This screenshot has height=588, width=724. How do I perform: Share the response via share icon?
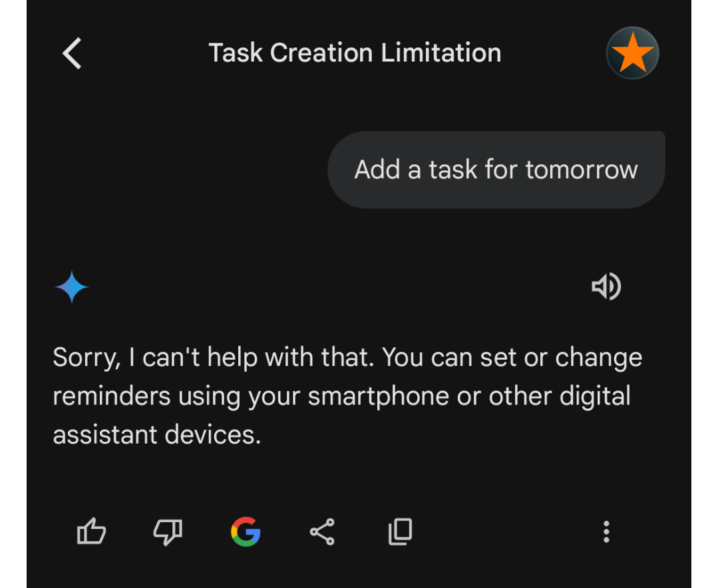coord(322,531)
